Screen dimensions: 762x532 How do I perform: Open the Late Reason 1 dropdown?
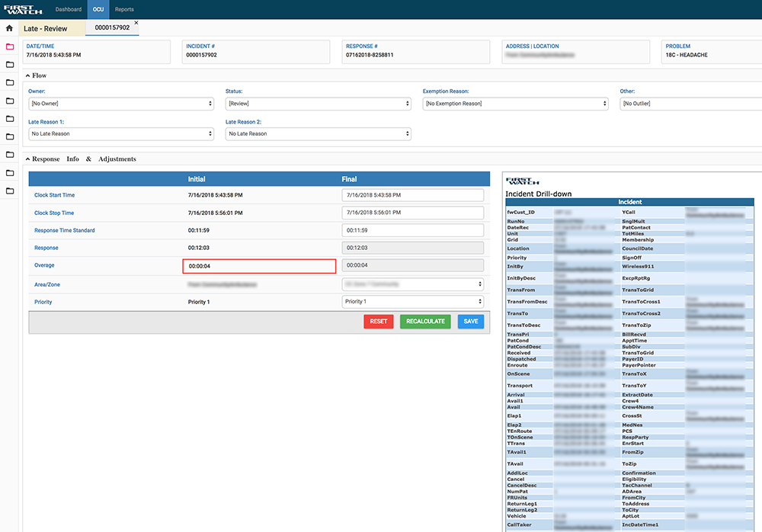pos(121,133)
